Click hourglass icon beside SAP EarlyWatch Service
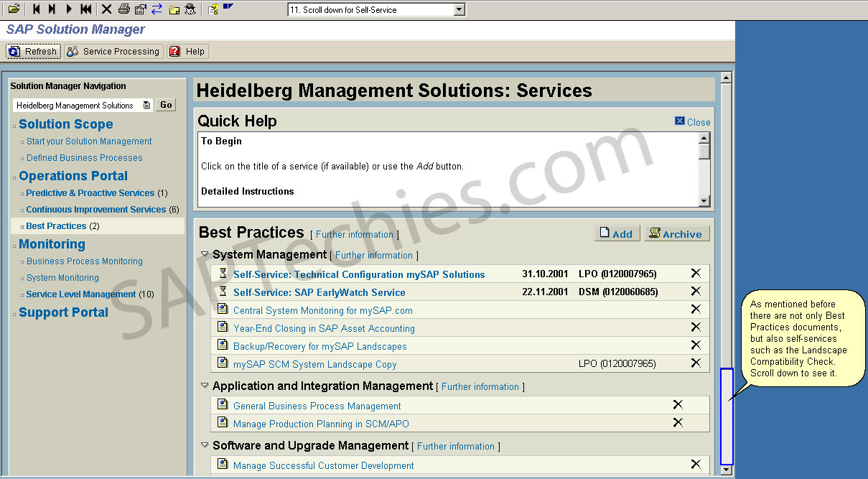Screen dimensions: 868x479 (x=223, y=292)
